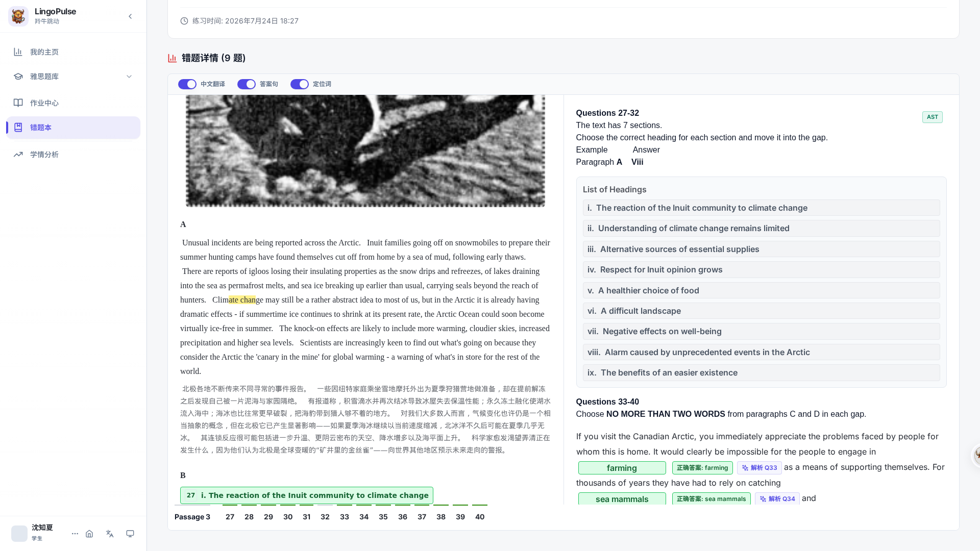This screenshot has width=980, height=551.
Task: Click the AST badge
Action: pos(932,117)
